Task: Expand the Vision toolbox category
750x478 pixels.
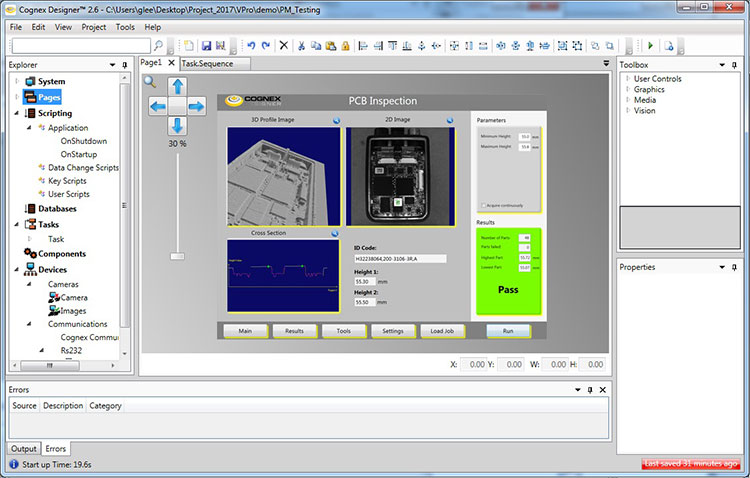Action: [x=627, y=111]
